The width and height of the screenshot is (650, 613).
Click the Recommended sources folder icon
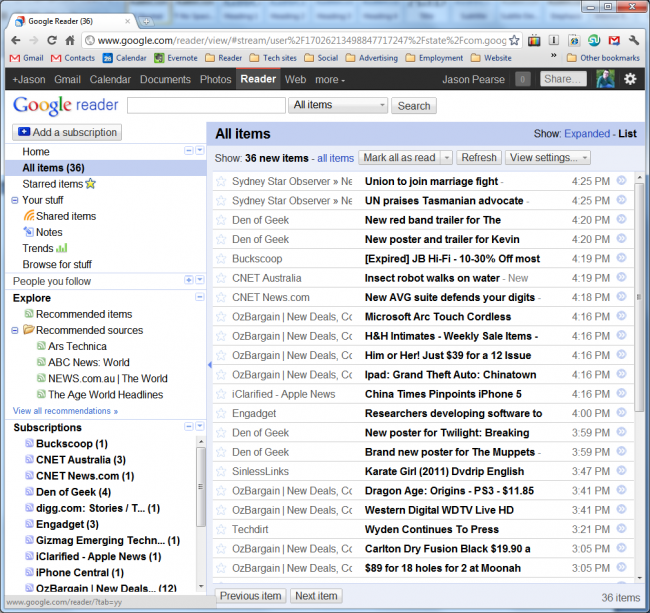coord(29,330)
